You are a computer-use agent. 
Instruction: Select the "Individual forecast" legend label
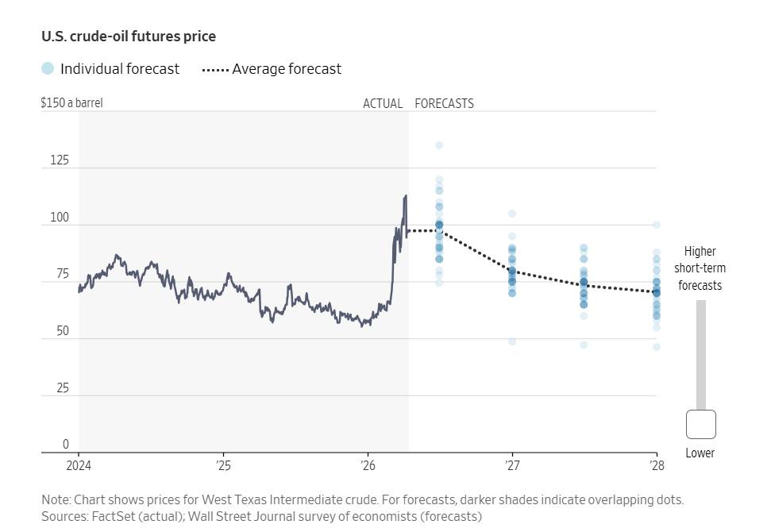tap(120, 69)
